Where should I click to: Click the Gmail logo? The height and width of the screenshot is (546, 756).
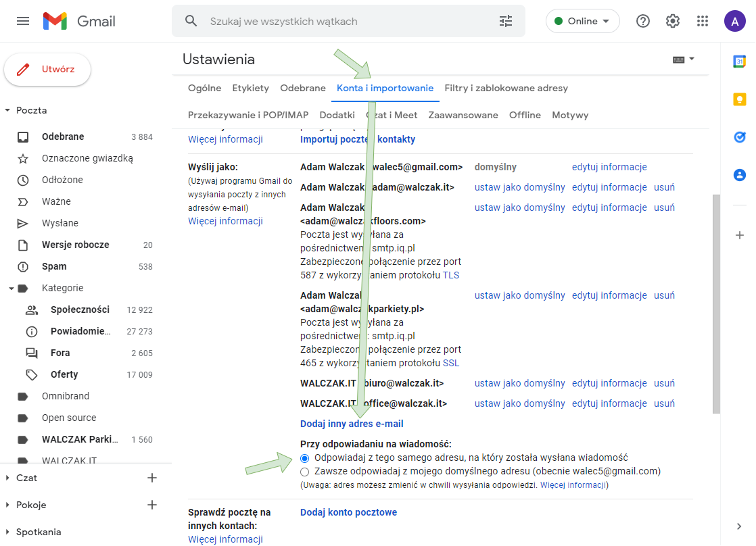(79, 21)
